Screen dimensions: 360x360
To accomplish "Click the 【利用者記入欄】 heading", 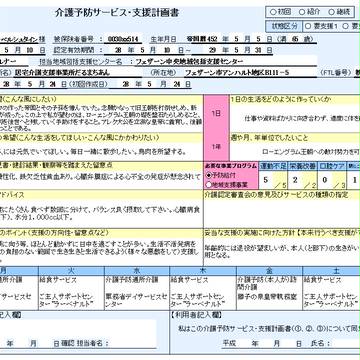I will tap(196, 315).
